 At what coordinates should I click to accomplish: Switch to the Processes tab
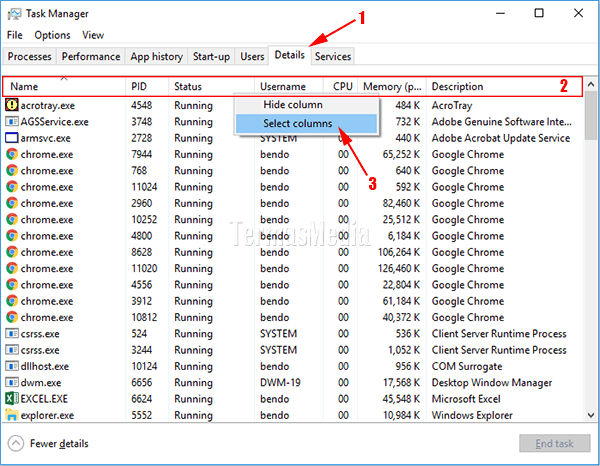point(29,57)
